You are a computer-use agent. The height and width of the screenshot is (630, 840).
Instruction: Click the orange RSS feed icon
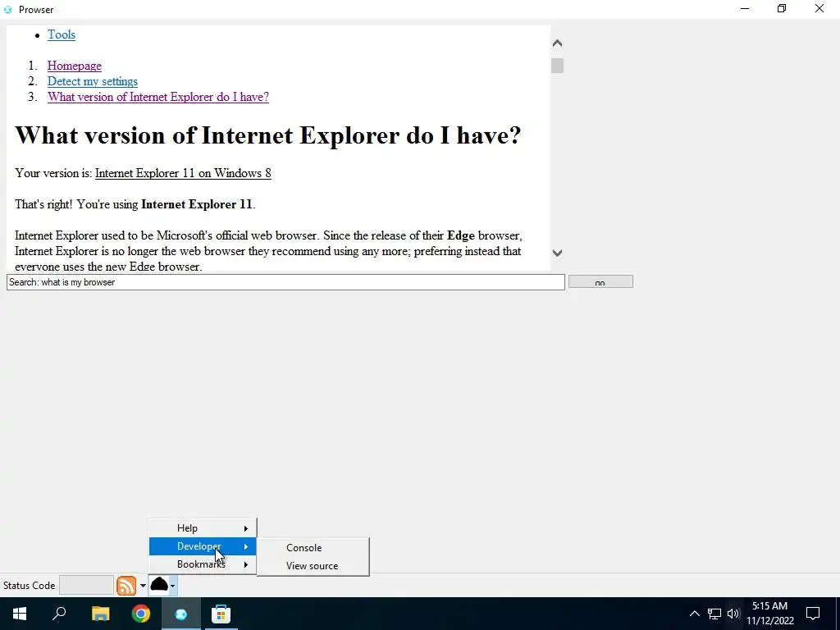pos(126,586)
